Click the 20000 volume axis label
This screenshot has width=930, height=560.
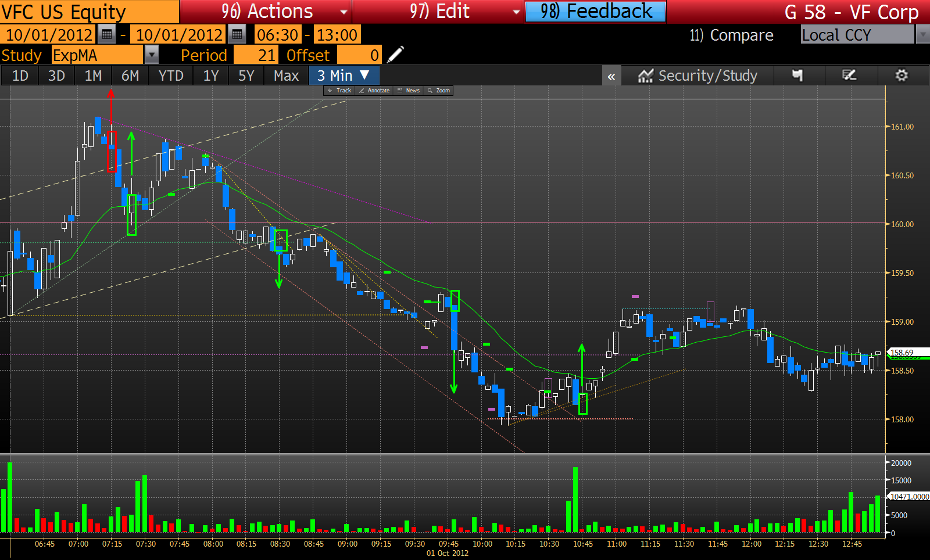click(x=901, y=463)
